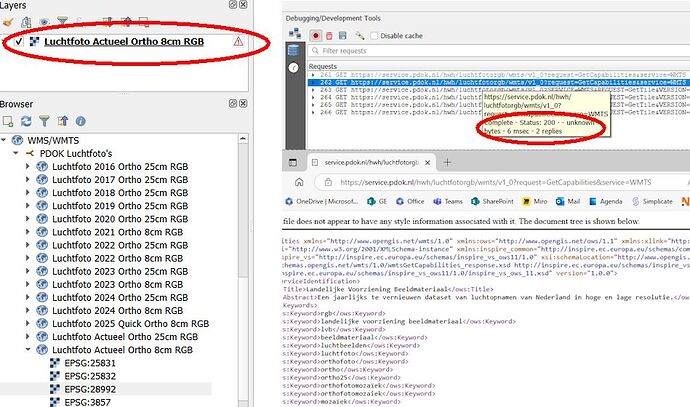This screenshot has height=407, width=690.
Task: Collapse the WMS/WMTS tree node
Action: pyautogui.click(x=4, y=140)
